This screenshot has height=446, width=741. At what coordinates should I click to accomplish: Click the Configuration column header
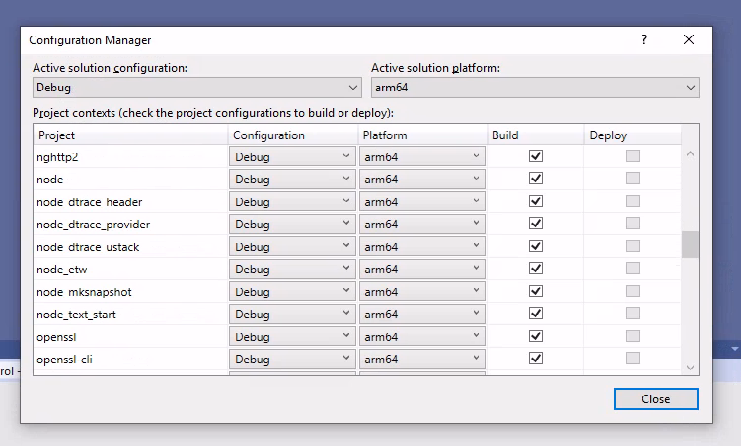coord(293,135)
